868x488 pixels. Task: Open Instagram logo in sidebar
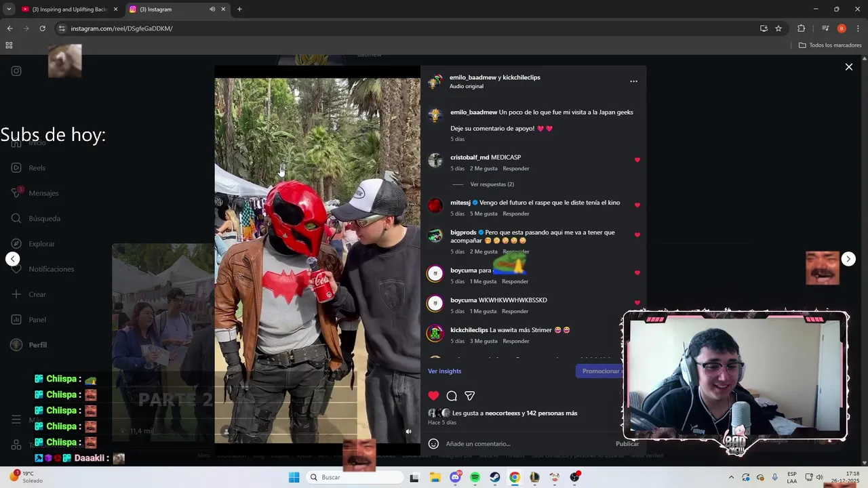16,71
